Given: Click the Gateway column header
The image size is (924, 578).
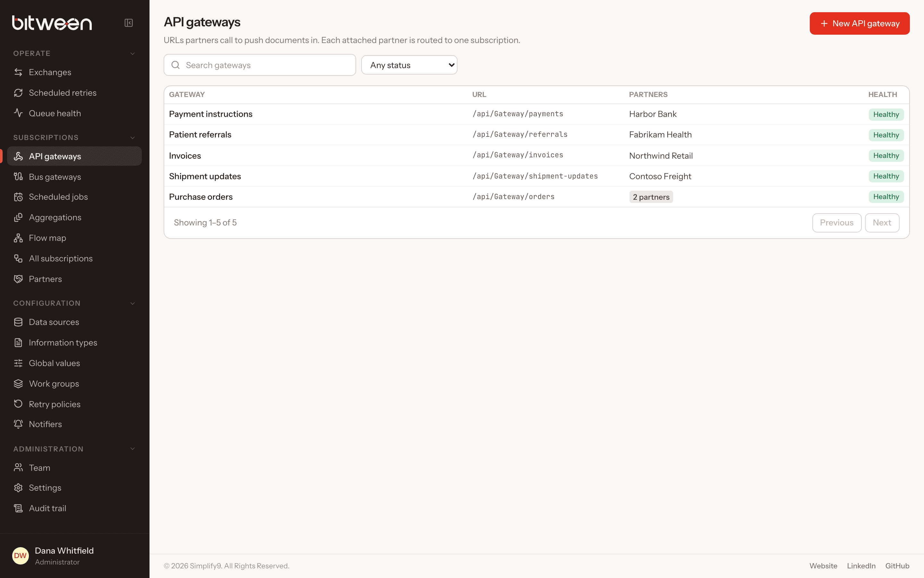Looking at the screenshot, I should click(x=187, y=94).
